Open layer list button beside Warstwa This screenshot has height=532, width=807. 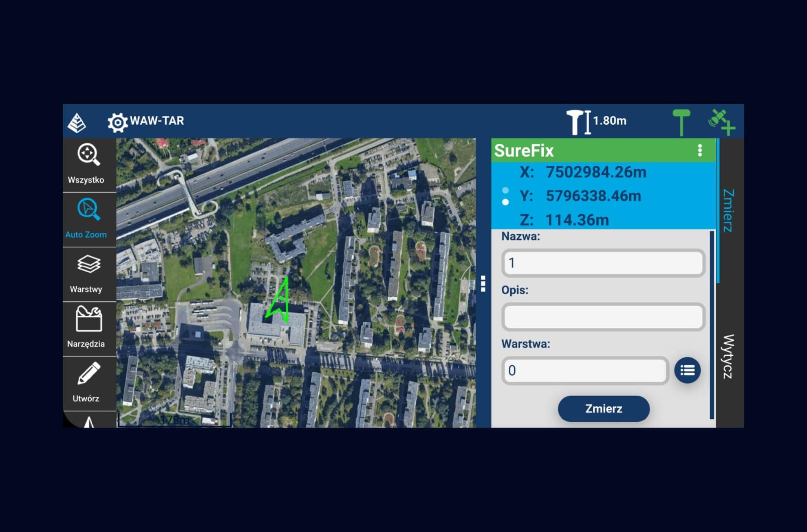[x=687, y=371]
